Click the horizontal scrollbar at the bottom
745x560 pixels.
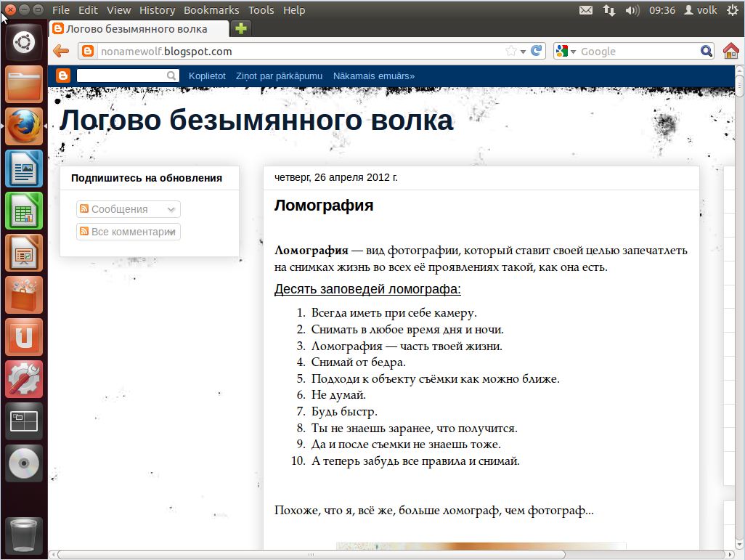[x=312, y=554]
